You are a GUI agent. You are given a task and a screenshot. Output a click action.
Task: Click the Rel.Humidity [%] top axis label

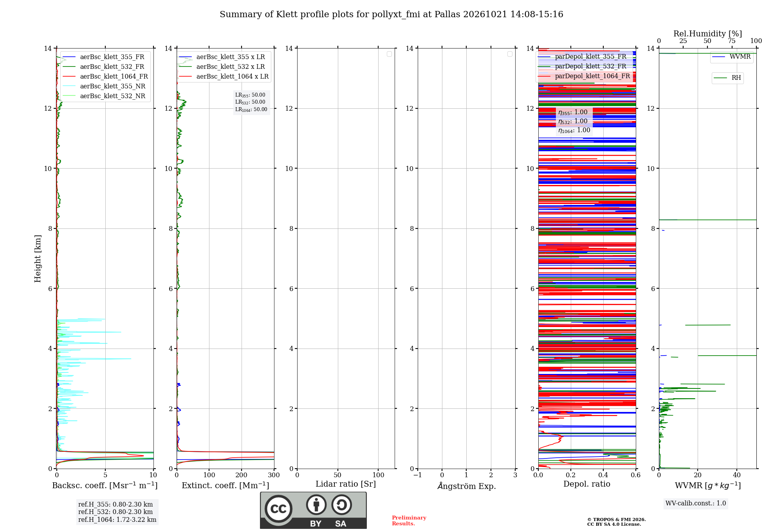click(708, 34)
